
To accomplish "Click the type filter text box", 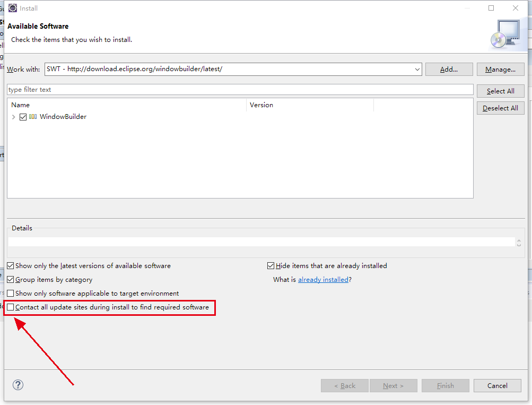I will tap(240, 90).
